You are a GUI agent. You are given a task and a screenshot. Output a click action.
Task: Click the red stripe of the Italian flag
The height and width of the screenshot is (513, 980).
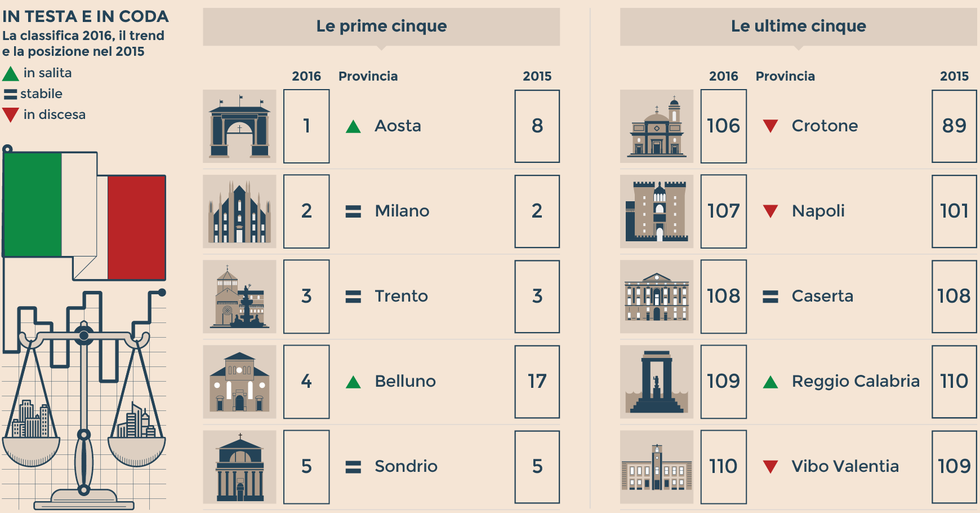click(x=136, y=228)
